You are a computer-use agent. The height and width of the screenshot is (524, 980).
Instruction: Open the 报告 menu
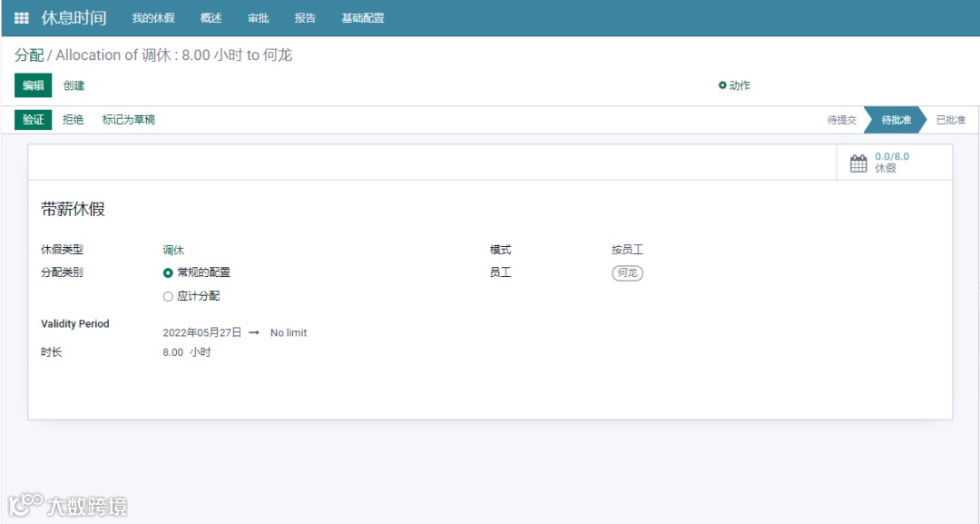(305, 18)
